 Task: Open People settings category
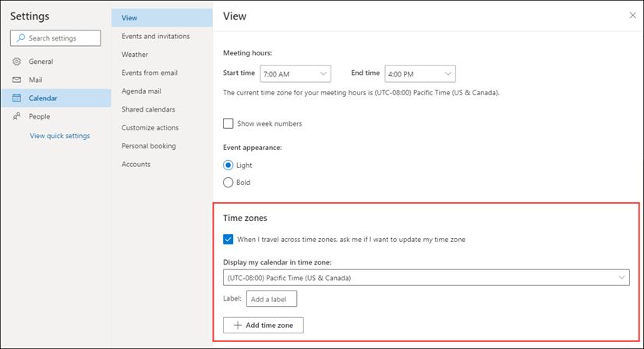pos(56,116)
